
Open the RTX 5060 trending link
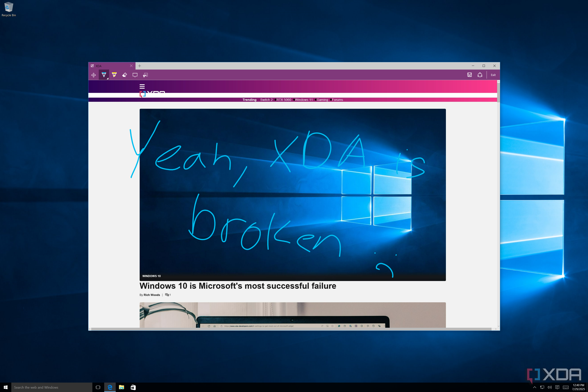click(x=284, y=100)
